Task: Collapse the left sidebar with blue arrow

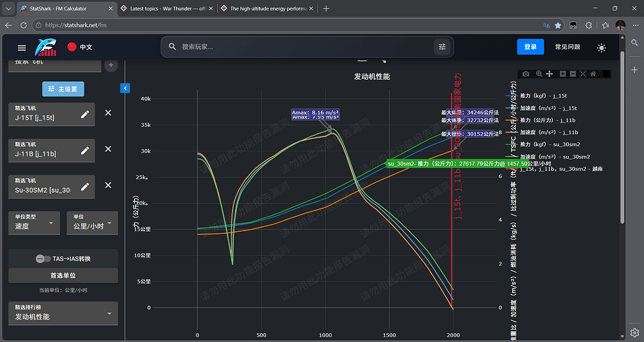Action: click(125, 88)
